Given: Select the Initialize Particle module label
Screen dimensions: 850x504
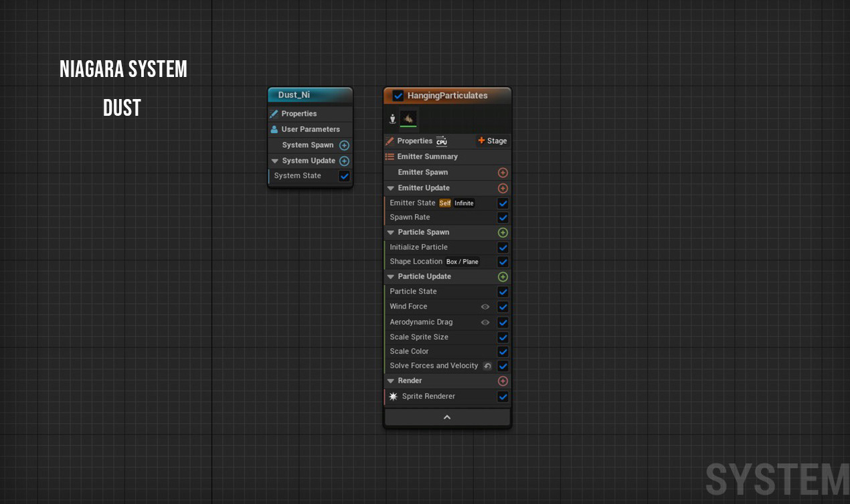Looking at the screenshot, I should coord(419,247).
